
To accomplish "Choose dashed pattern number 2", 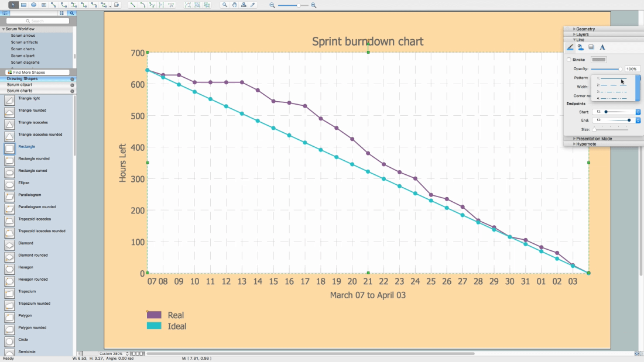I will (613, 85).
